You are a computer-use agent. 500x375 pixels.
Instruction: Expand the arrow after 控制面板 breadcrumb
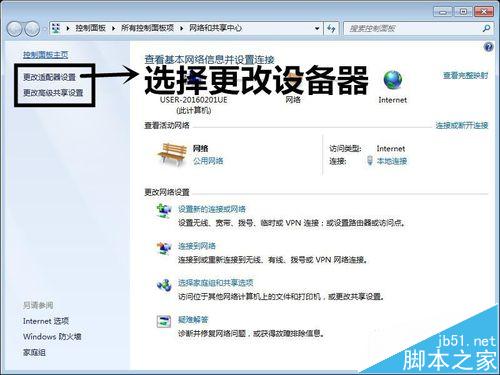113,29
